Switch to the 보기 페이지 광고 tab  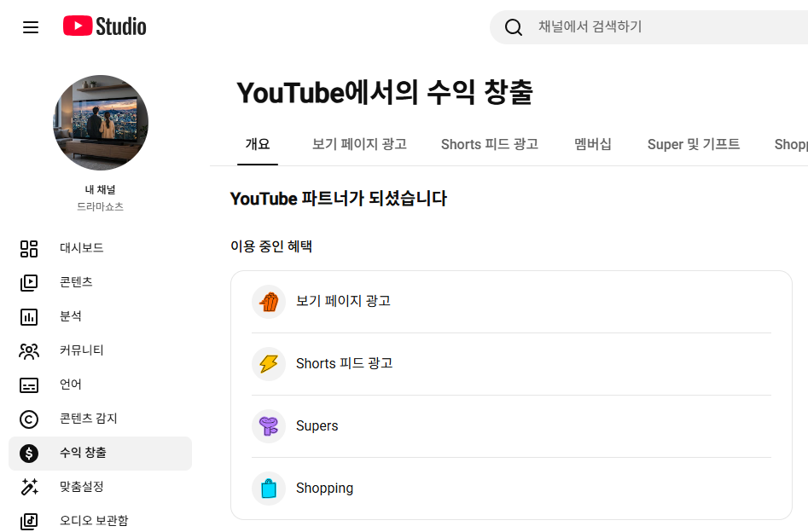pyautogui.click(x=359, y=144)
